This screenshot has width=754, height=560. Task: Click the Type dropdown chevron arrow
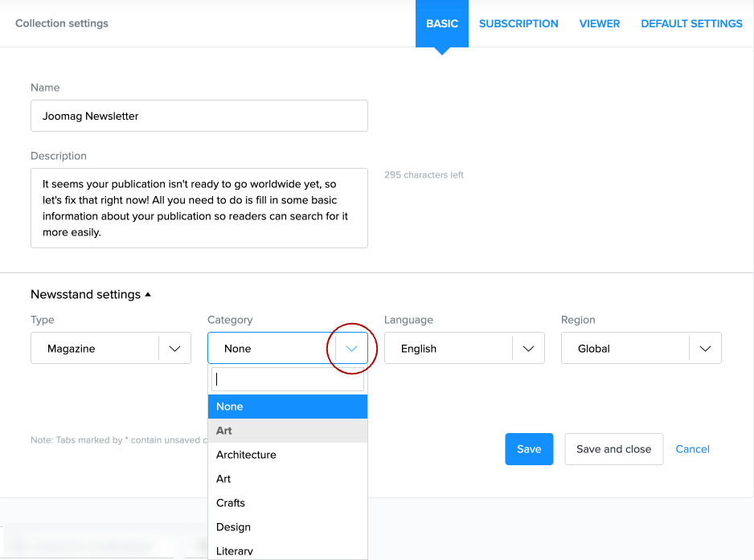click(174, 349)
